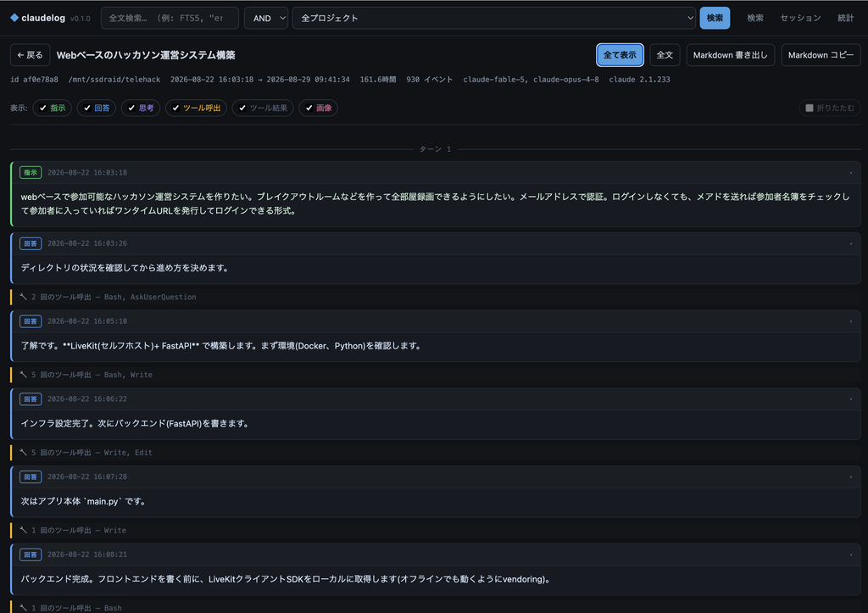Screen dimensions: 868x613
Task: Click the 回答 badge at 16:07:28
Action: pyautogui.click(x=31, y=476)
